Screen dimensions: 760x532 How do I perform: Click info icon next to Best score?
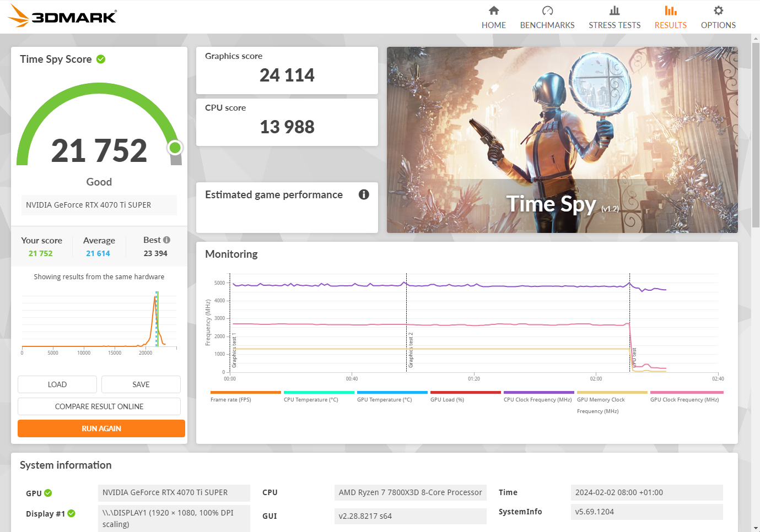(x=166, y=240)
